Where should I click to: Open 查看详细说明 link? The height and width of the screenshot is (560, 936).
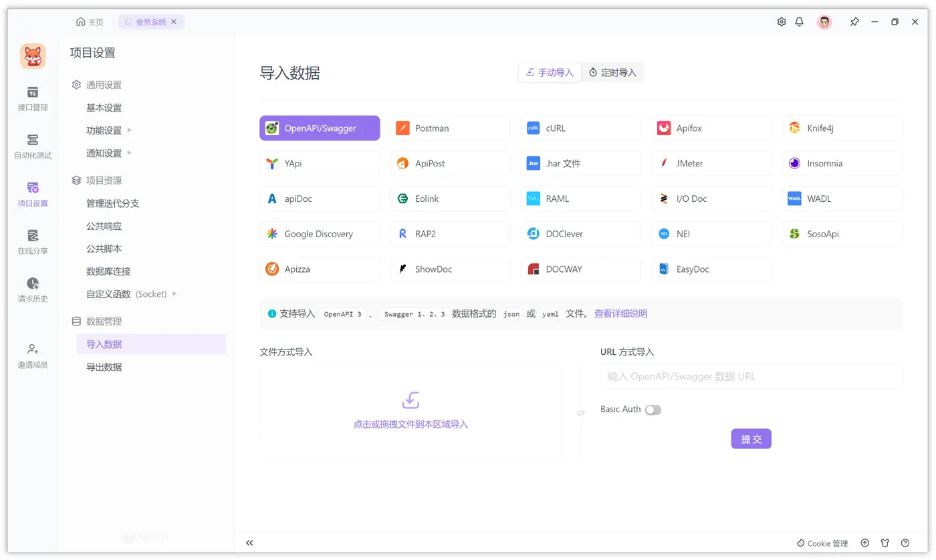620,313
